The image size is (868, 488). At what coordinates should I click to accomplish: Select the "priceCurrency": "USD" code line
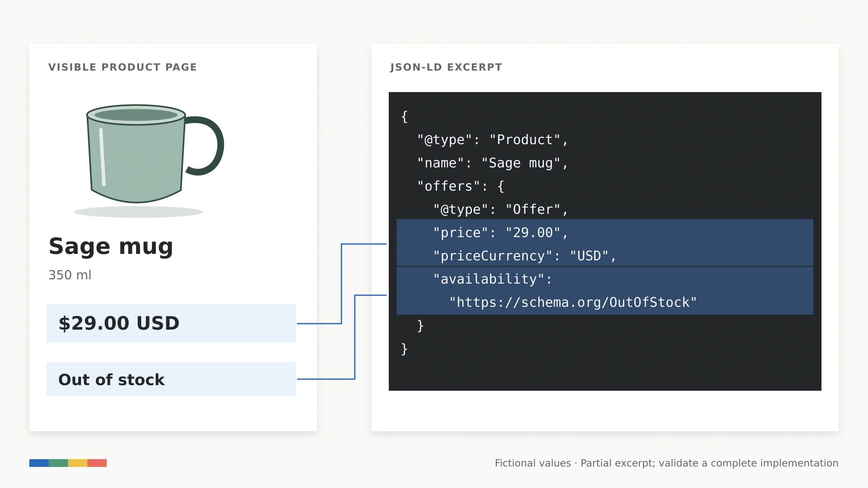[525, 256]
